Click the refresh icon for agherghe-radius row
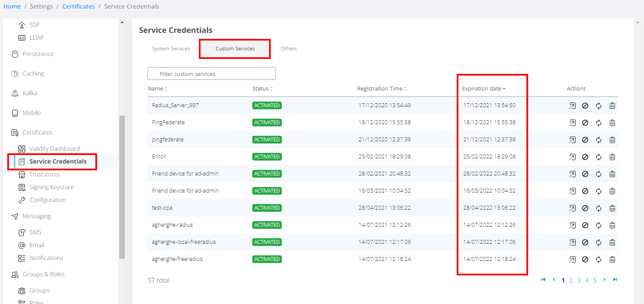This screenshot has width=644, height=304. [599, 225]
